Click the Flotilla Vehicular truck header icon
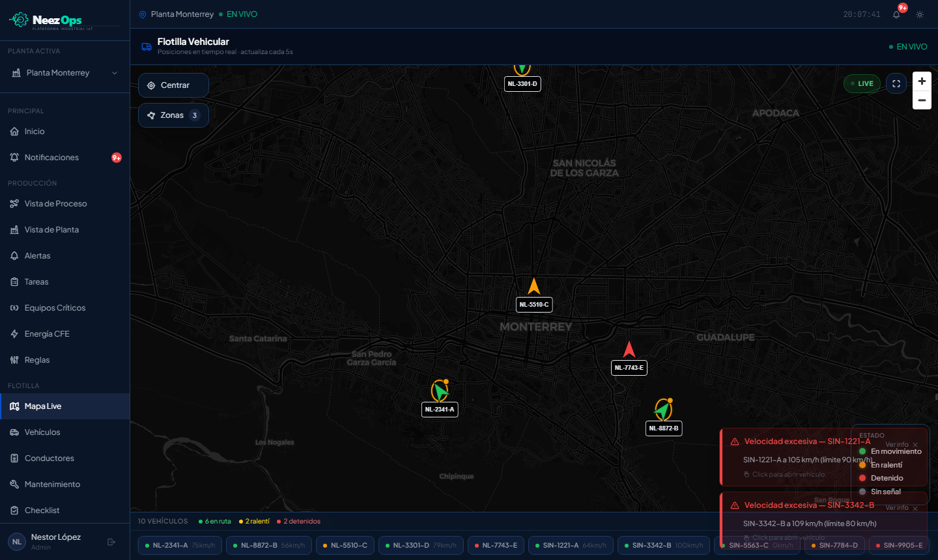The width and height of the screenshot is (938, 560). point(147,47)
